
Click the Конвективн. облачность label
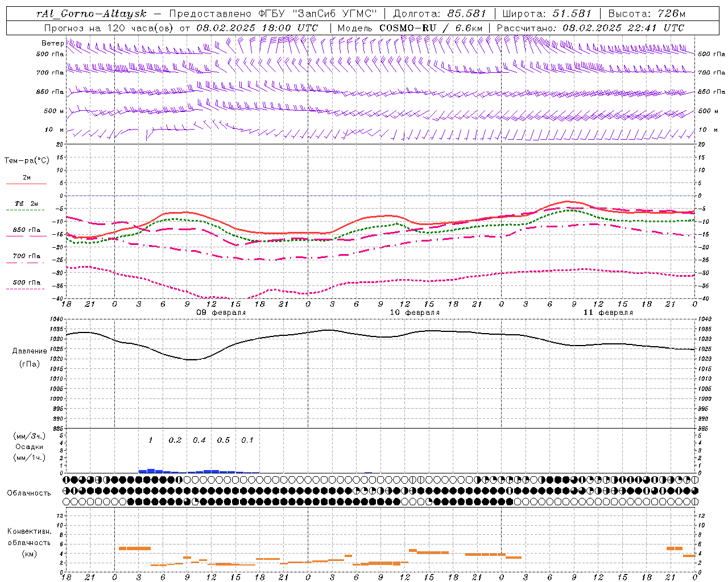click(x=29, y=537)
